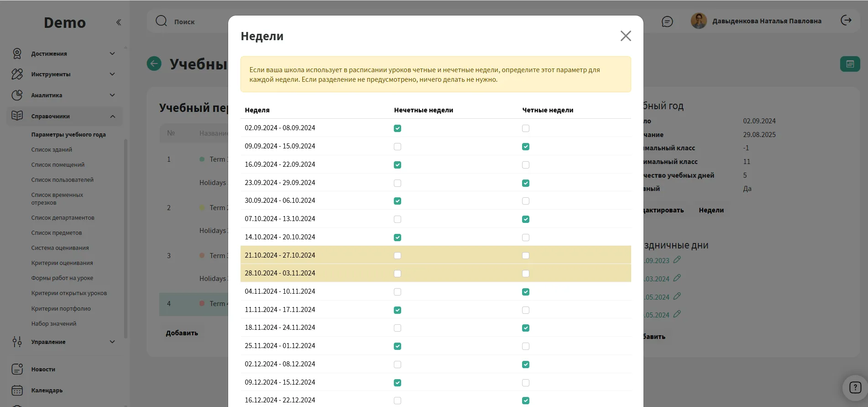868x407 pixels.
Task: Open Список пользователей in sidebar
Action: point(63,180)
